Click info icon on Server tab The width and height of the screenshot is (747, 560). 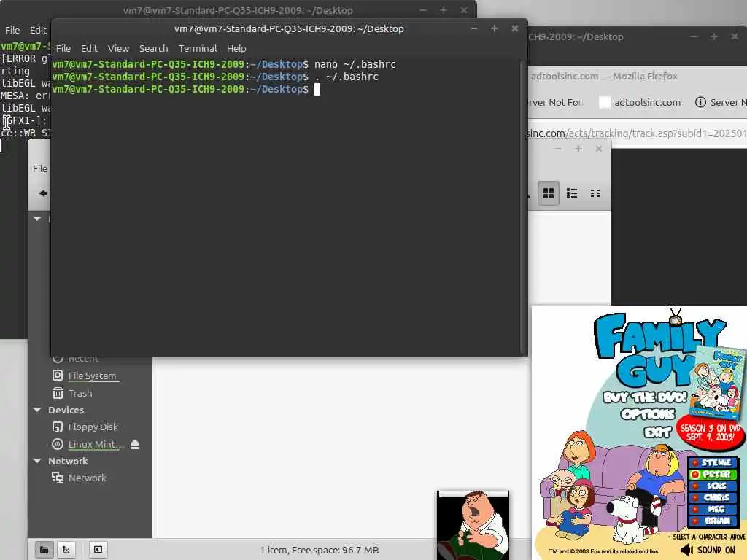tap(700, 102)
